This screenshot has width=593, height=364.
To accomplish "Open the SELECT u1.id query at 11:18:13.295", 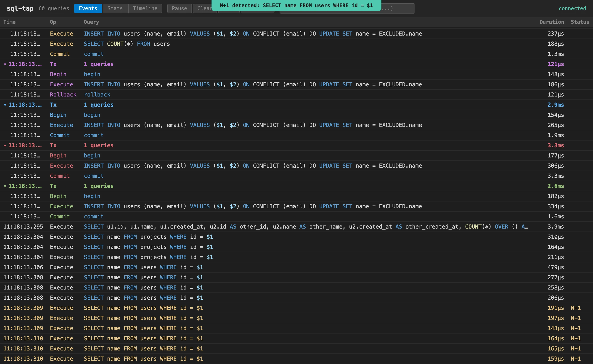I will point(296,227).
